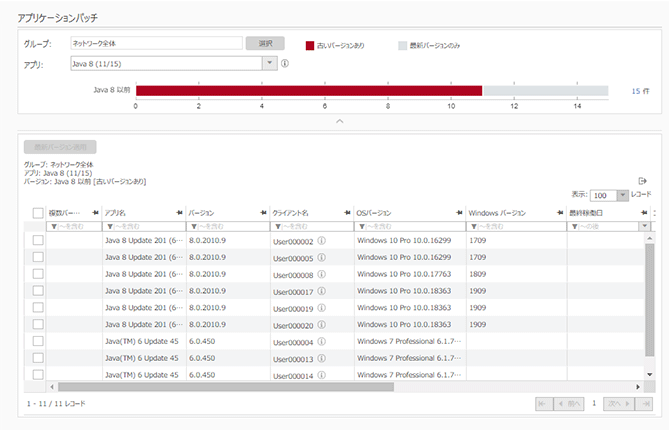Click the 15 件 count link beside the chart

tap(640, 90)
